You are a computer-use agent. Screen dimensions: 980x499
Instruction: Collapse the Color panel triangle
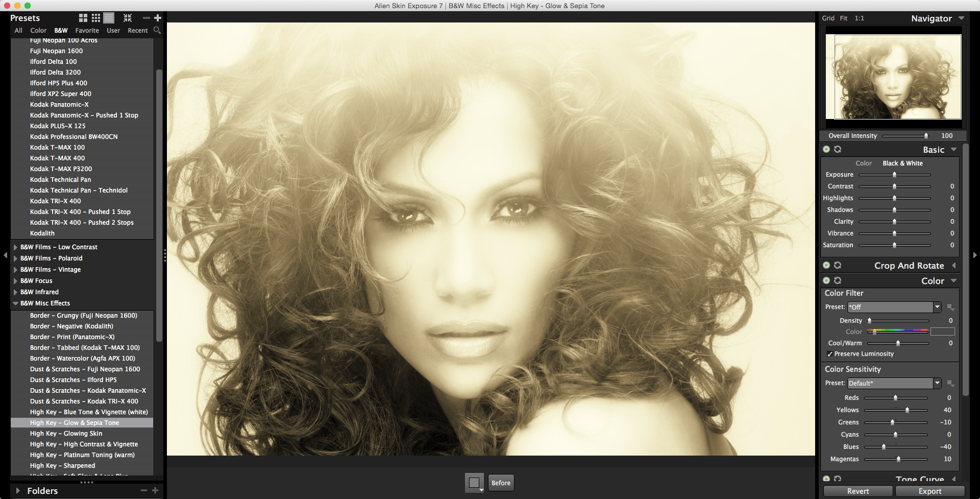953,281
